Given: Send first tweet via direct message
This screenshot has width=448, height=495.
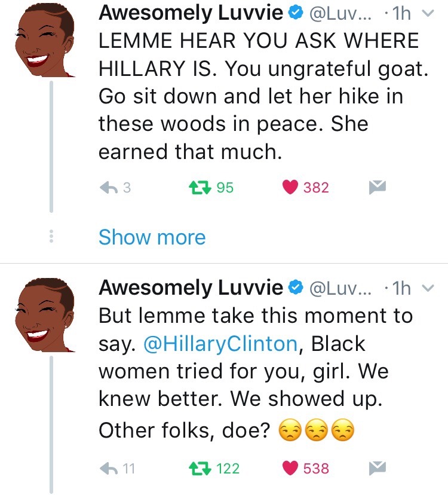Looking at the screenshot, I should (375, 188).
